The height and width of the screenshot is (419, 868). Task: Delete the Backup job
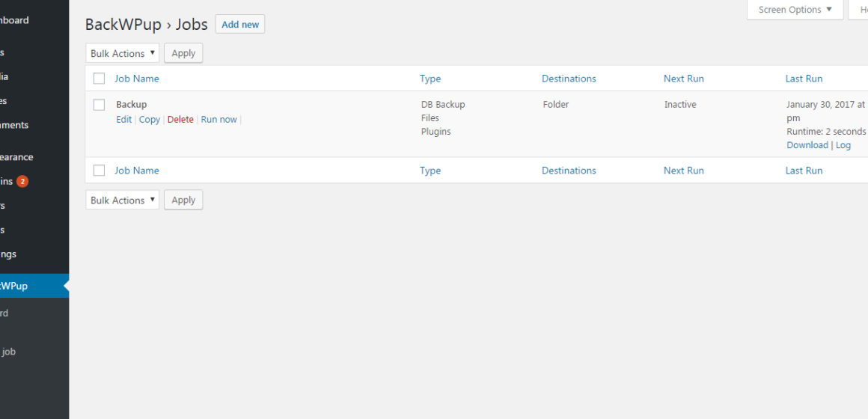pyautogui.click(x=180, y=120)
